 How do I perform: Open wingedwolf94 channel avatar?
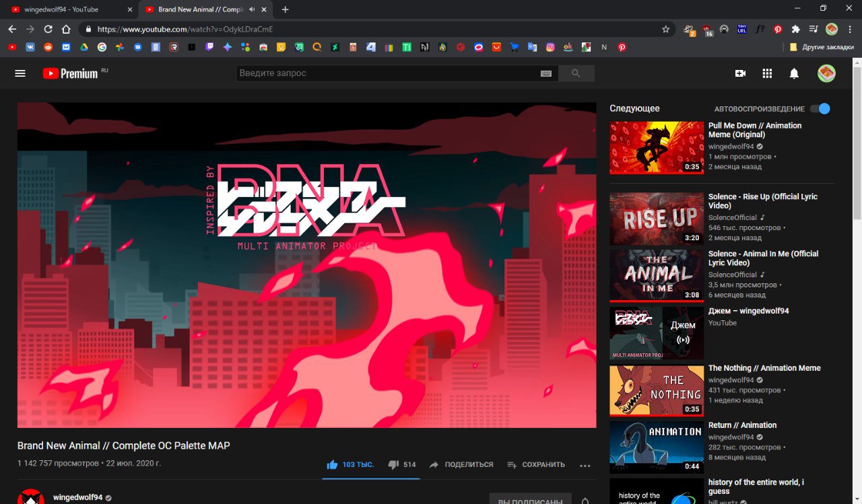click(x=31, y=497)
